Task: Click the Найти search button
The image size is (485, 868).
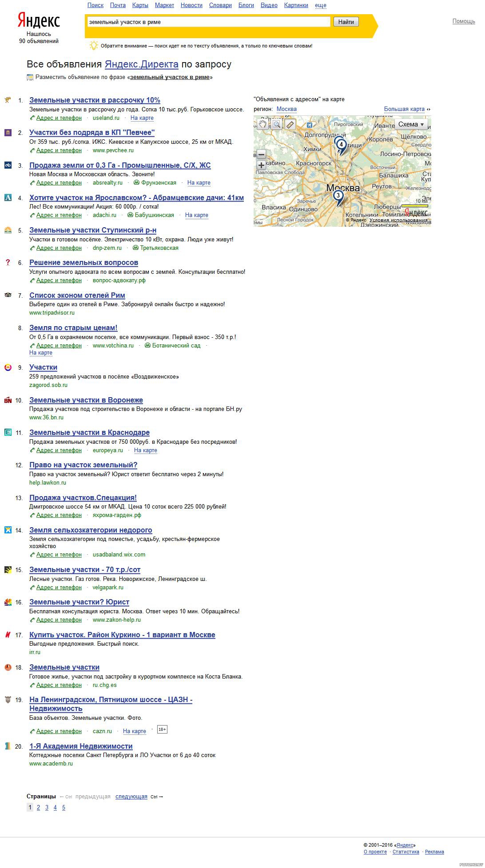Action: point(346,22)
